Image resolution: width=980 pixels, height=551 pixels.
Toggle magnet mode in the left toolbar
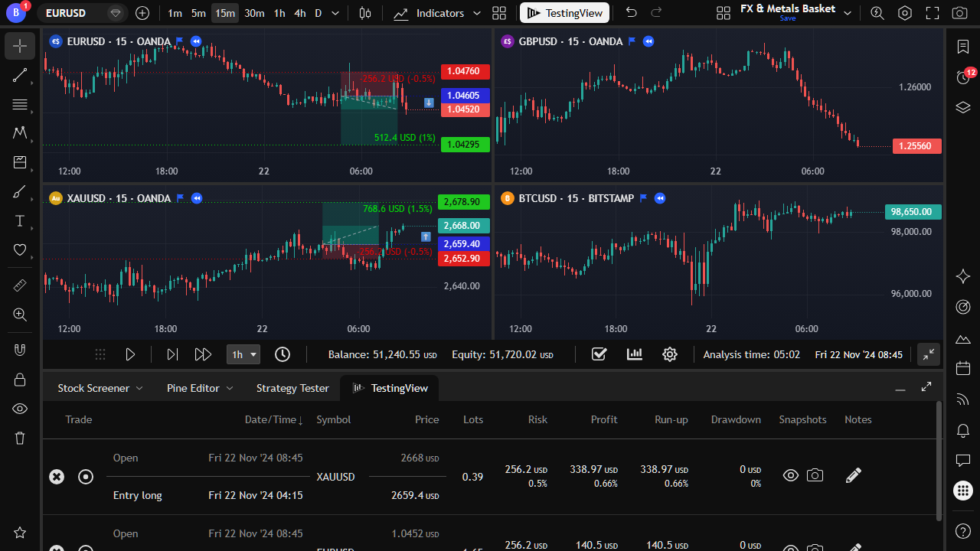(20, 350)
